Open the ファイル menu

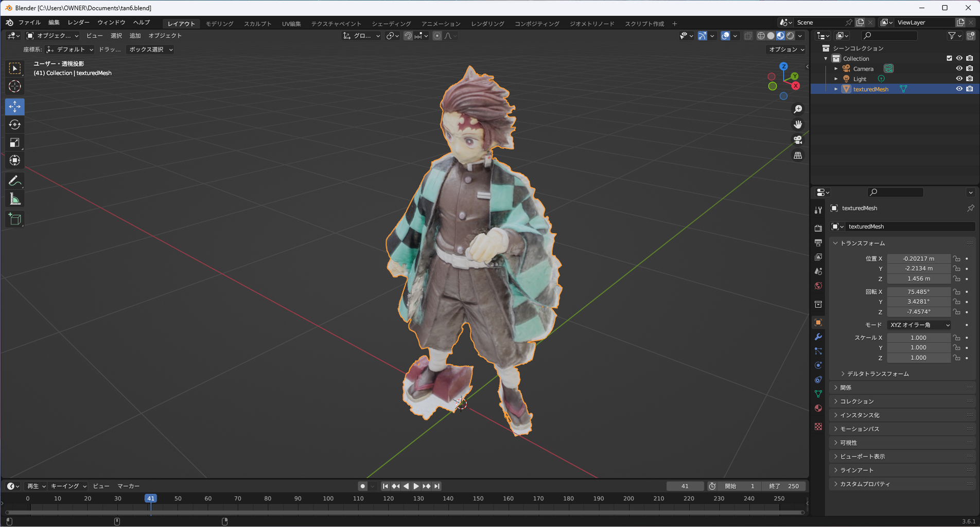29,23
